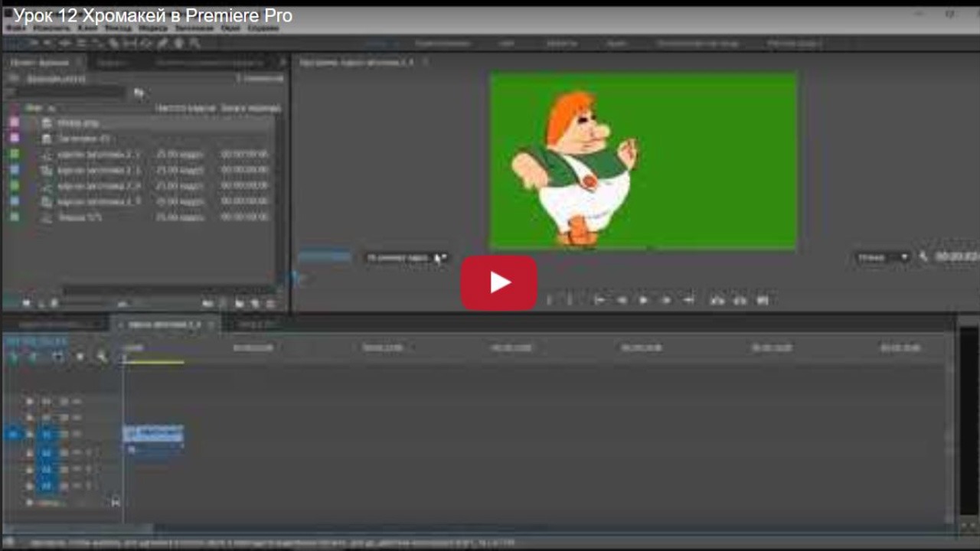Open the Маркер menu
The image size is (980, 551).
[x=153, y=29]
